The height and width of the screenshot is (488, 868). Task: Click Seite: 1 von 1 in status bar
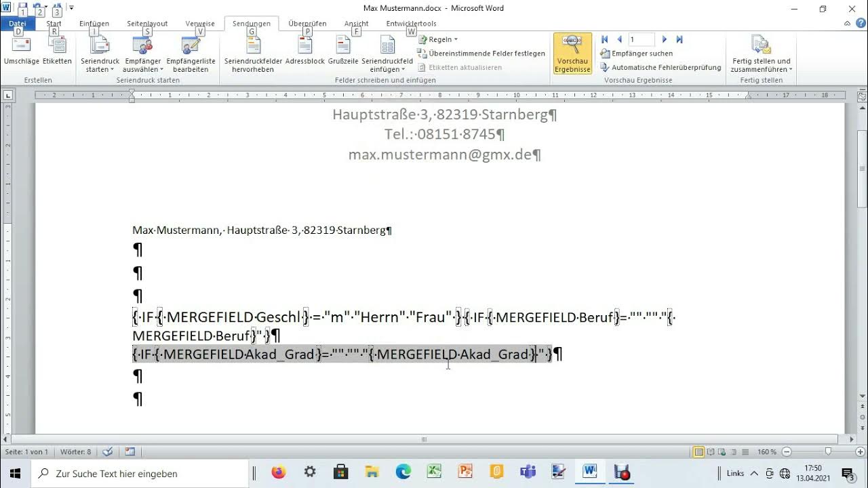[x=26, y=451]
